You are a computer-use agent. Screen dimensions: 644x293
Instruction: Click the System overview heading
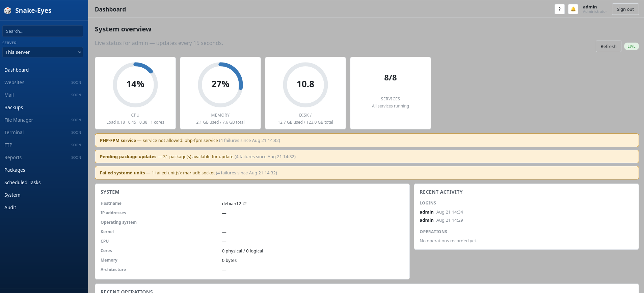point(123,29)
